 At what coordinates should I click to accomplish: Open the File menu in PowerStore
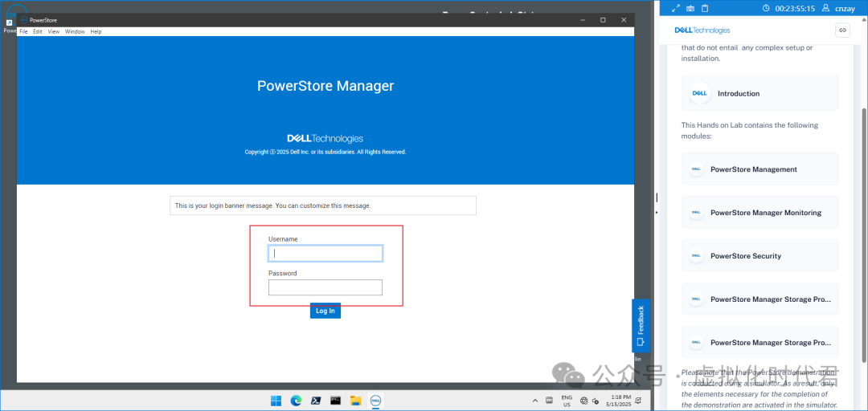[x=23, y=31]
